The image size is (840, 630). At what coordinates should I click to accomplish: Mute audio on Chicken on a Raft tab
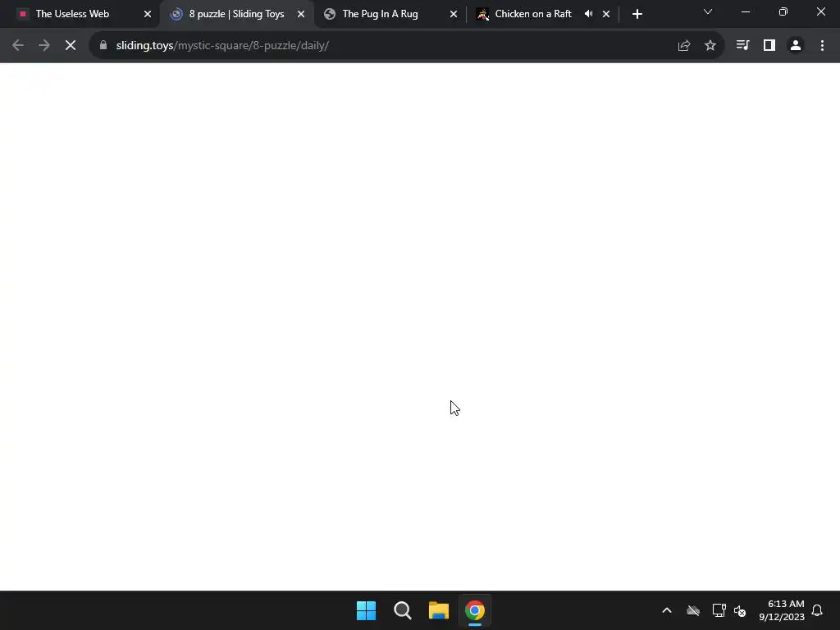[x=589, y=14]
